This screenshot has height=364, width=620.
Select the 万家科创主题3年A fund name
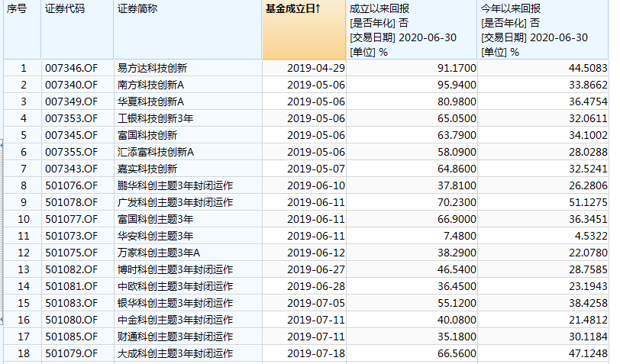[x=159, y=253]
